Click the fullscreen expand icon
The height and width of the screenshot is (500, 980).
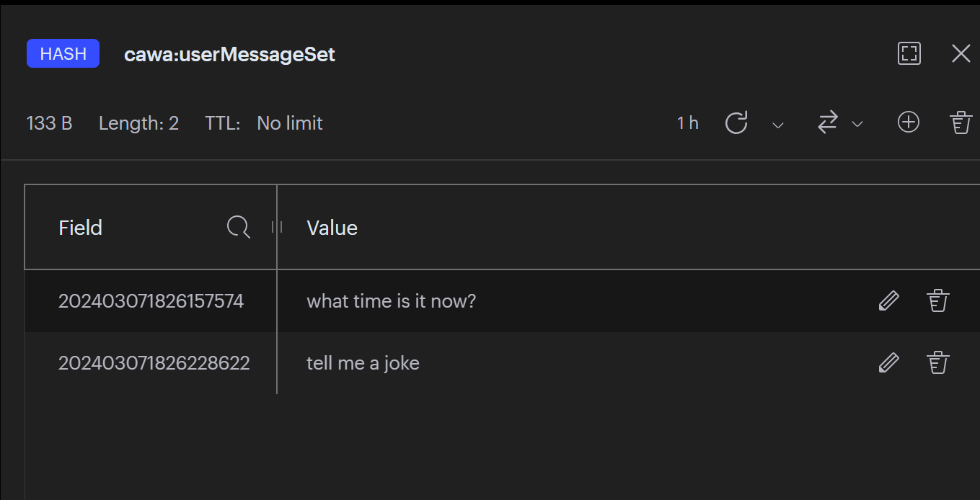tap(909, 53)
